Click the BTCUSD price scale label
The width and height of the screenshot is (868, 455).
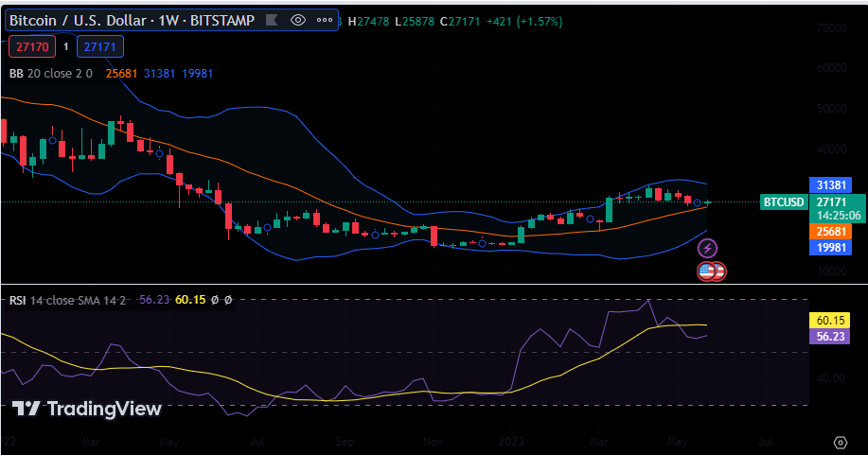coord(784,201)
